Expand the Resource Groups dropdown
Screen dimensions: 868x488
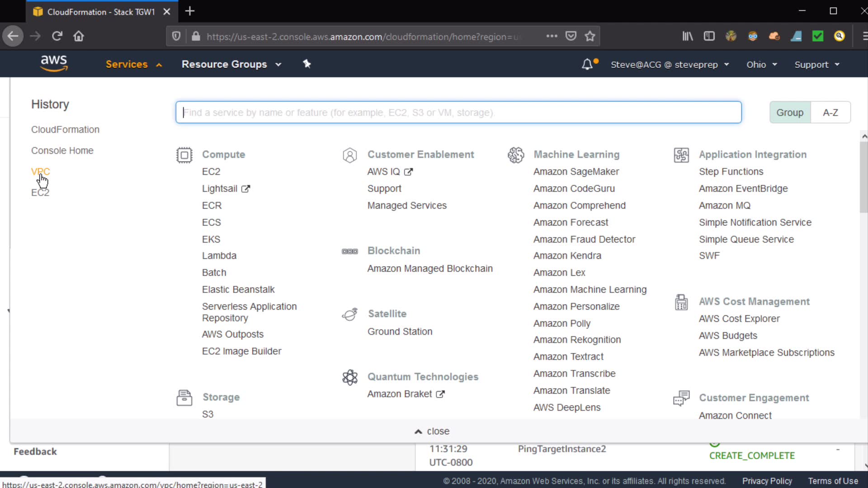[x=231, y=64]
